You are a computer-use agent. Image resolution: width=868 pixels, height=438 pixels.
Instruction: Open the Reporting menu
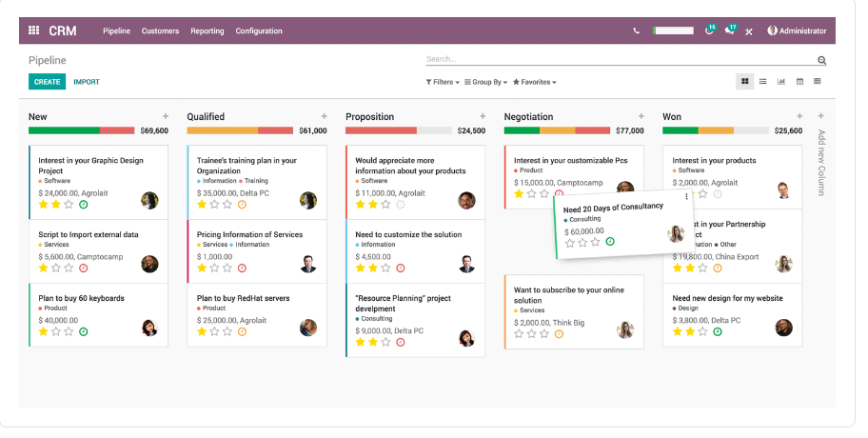[x=207, y=31]
